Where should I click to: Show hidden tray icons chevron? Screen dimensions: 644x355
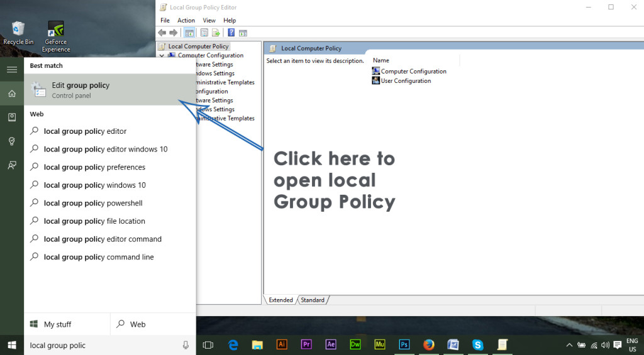pyautogui.click(x=569, y=345)
